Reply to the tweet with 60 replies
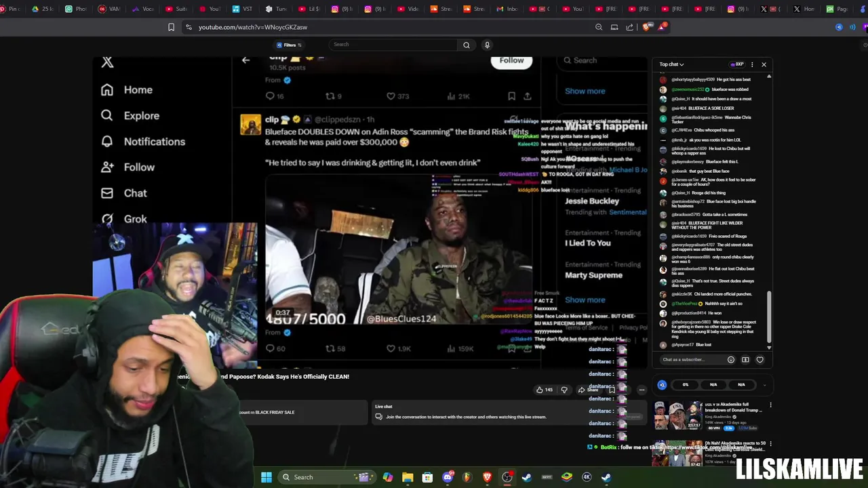Screen dimensions: 868x488 click(x=275, y=348)
